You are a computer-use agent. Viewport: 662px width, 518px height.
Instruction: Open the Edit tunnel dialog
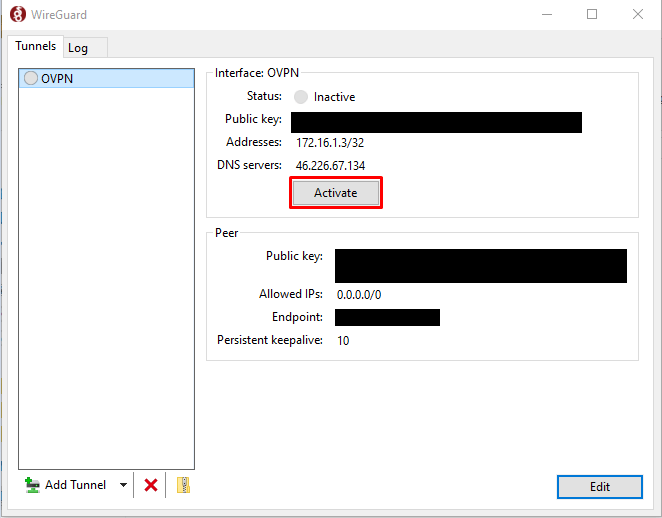tap(600, 487)
